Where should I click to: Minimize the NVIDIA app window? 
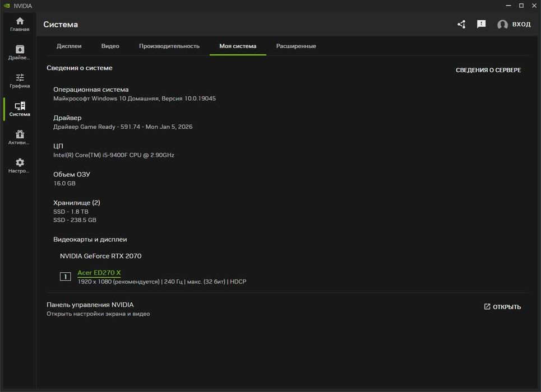coord(507,6)
